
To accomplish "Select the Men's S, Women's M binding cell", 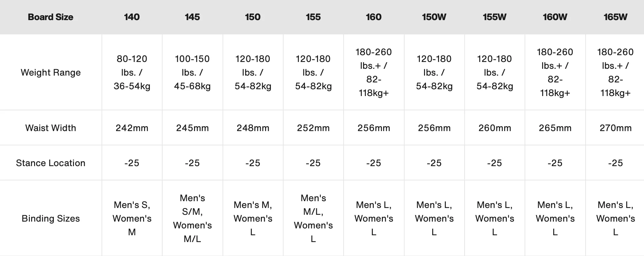I will 132,218.
